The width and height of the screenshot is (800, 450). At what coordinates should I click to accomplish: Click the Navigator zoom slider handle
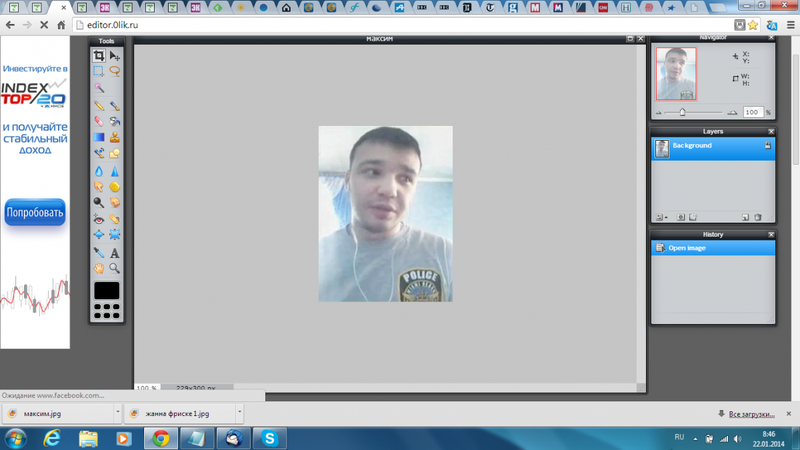[682, 112]
